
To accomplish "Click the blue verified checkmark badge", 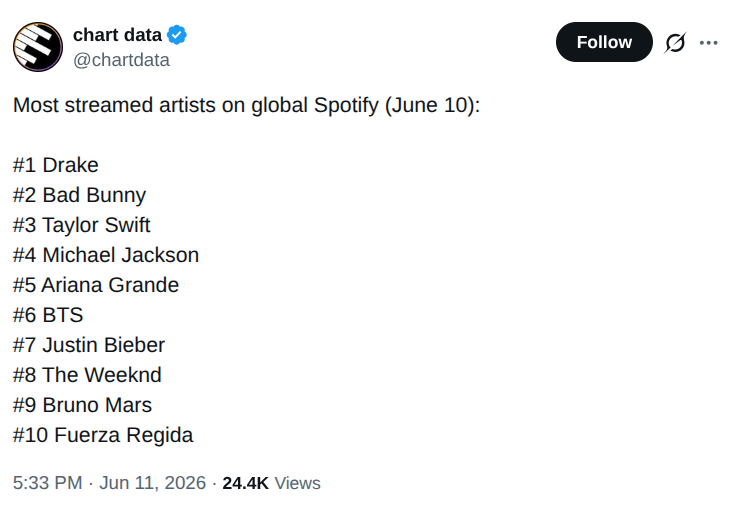I will pos(177,35).
